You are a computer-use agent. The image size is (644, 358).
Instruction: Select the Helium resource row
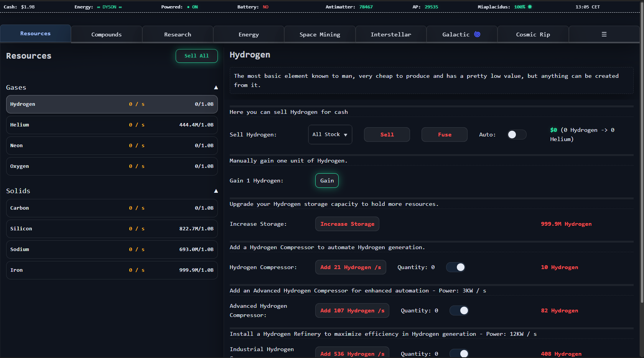(x=112, y=125)
